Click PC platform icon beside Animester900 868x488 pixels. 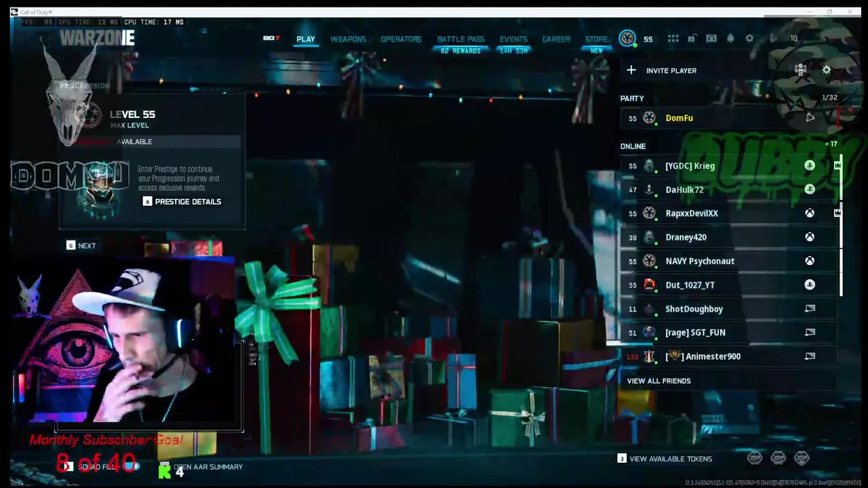point(810,356)
